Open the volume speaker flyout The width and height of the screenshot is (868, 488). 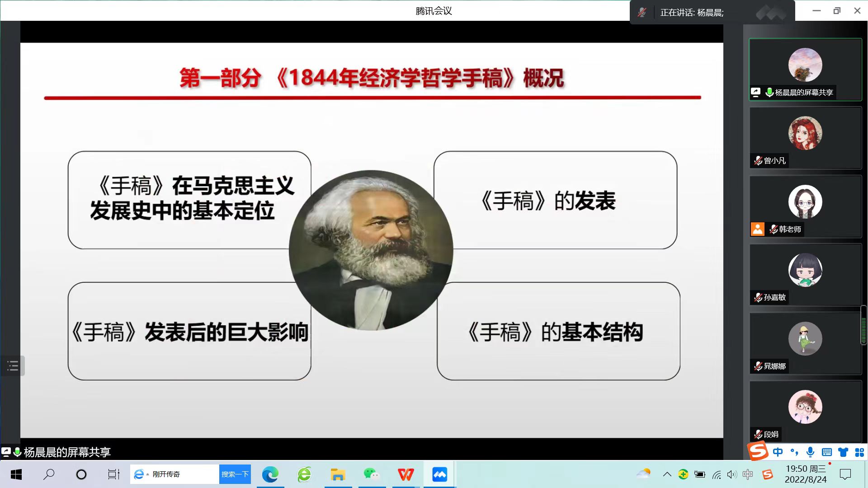click(731, 474)
